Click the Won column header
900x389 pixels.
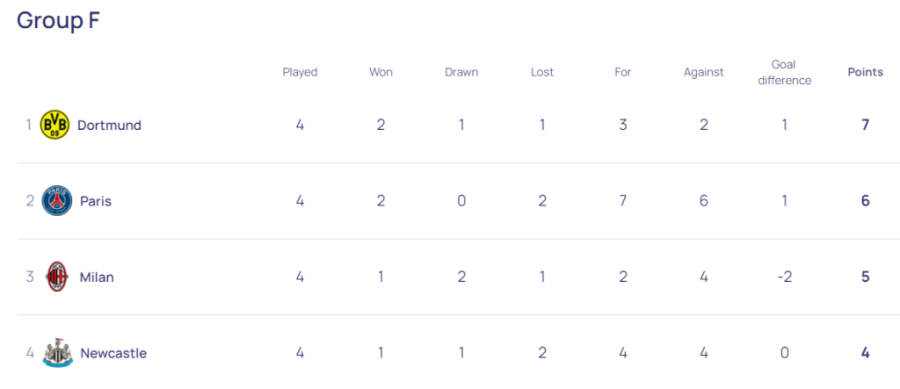(381, 72)
